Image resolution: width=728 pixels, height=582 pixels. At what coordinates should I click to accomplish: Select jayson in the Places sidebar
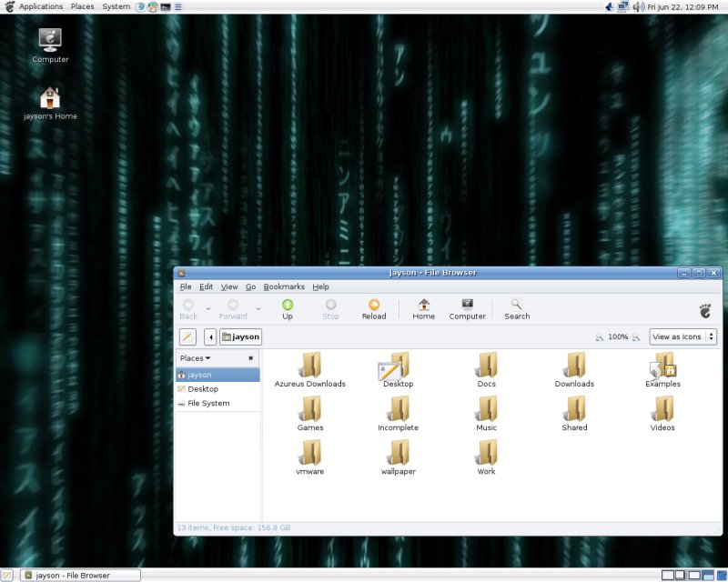pos(217,375)
